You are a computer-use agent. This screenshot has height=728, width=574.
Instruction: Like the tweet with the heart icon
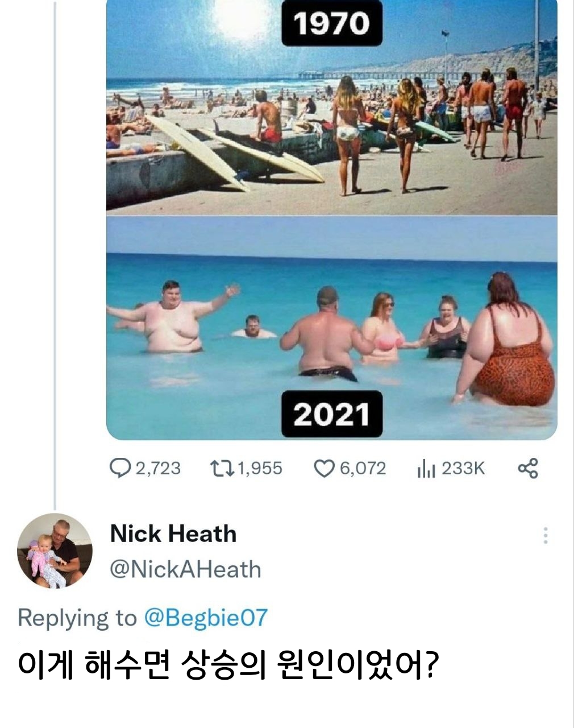(x=324, y=469)
